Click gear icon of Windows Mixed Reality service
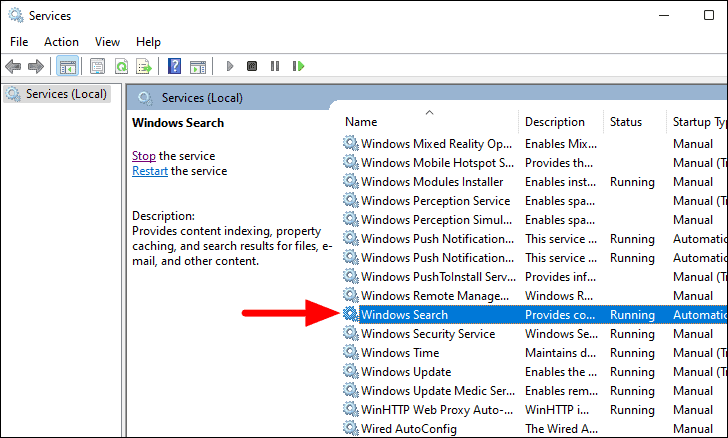The height and width of the screenshot is (438, 728). point(351,143)
